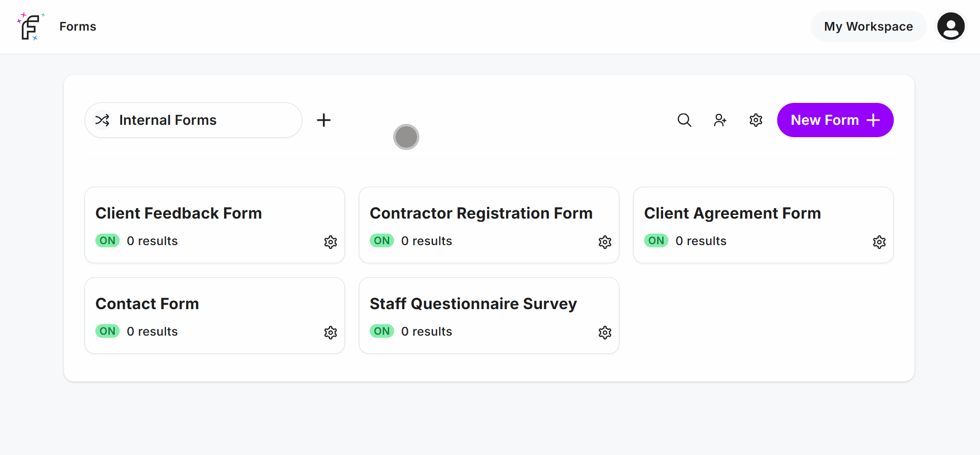The image size is (980, 455).
Task: Open the Forms header link
Action: (x=78, y=27)
